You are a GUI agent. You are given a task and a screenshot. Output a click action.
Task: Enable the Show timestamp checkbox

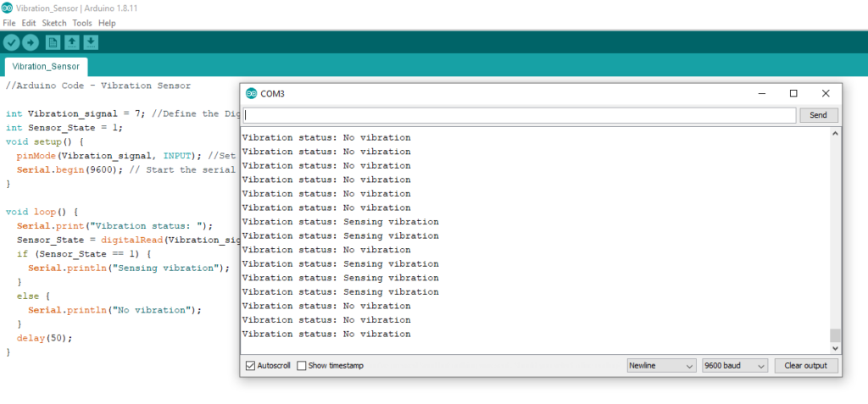[302, 366]
